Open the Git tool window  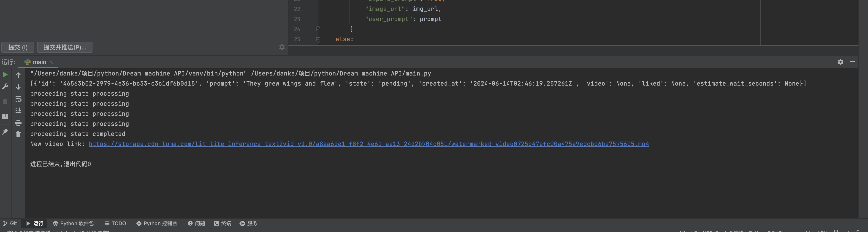tap(10, 223)
